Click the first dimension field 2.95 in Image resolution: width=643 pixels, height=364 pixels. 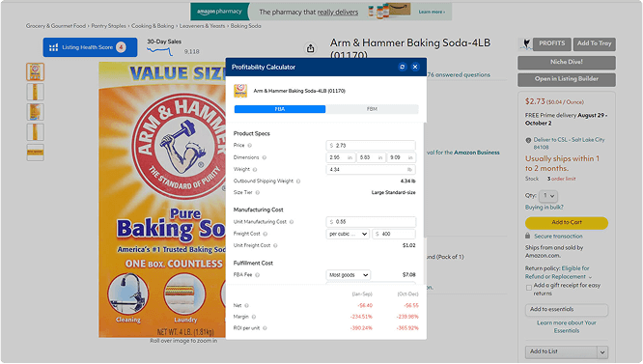pyautogui.click(x=341, y=157)
